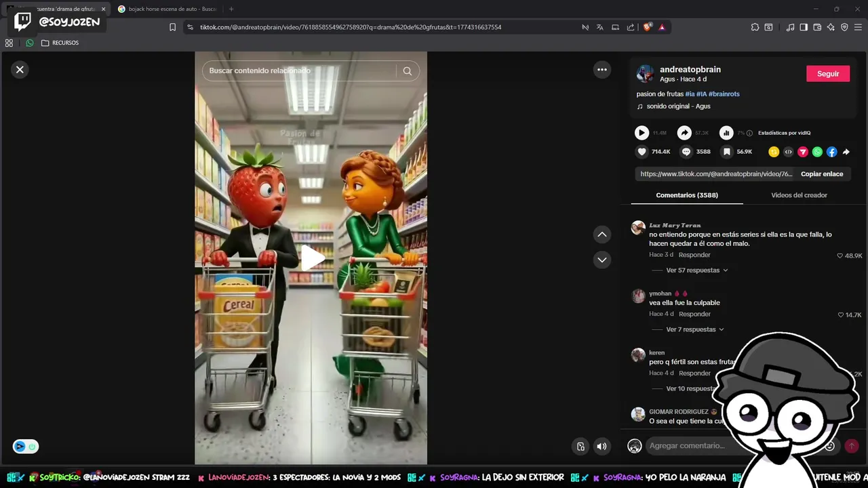
Task: Switch to Comentarios (3588) tab
Action: [x=687, y=195]
